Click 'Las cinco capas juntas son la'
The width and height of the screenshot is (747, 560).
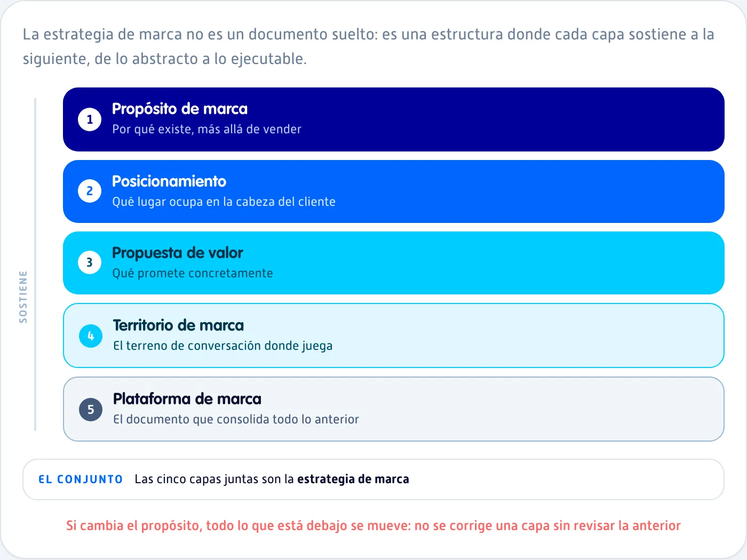pos(214,479)
